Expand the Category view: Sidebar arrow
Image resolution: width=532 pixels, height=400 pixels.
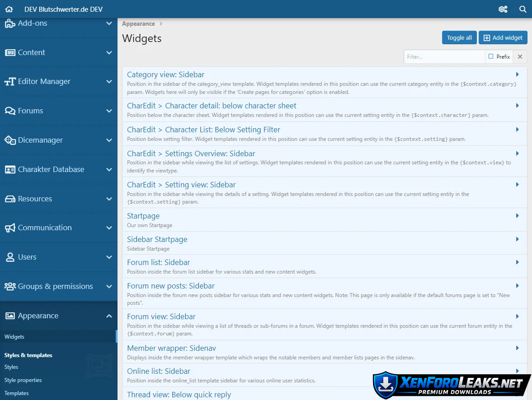click(x=518, y=74)
